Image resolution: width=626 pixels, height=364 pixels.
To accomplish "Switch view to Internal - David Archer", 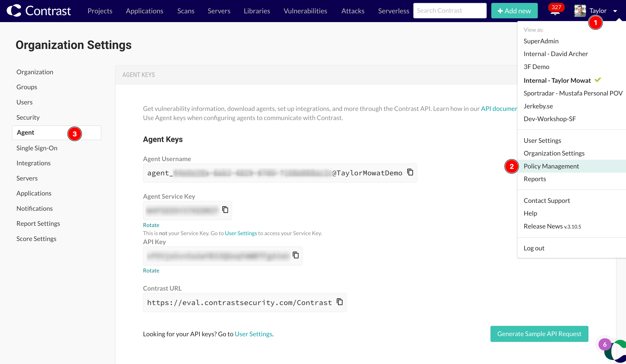I will point(556,54).
